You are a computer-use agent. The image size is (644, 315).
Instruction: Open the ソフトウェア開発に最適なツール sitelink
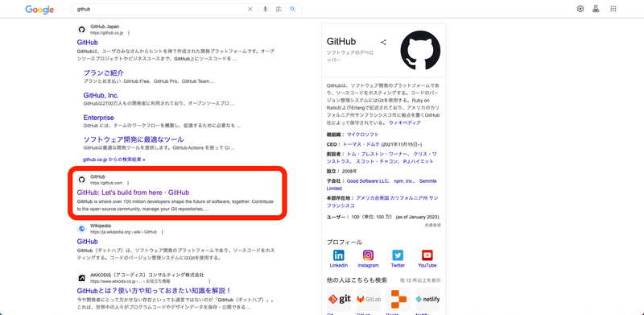(x=134, y=140)
